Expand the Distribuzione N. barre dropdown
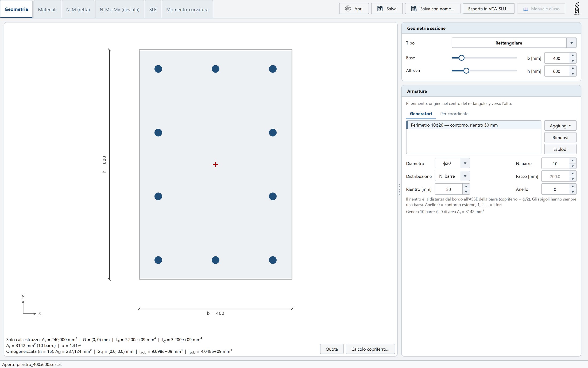Viewport: 588px width, 368px height. click(x=465, y=176)
